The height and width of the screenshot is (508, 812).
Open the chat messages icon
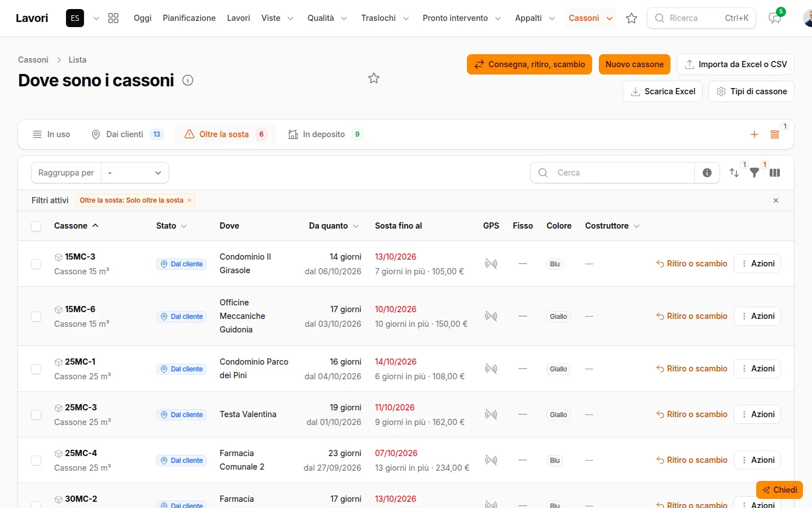point(775,18)
